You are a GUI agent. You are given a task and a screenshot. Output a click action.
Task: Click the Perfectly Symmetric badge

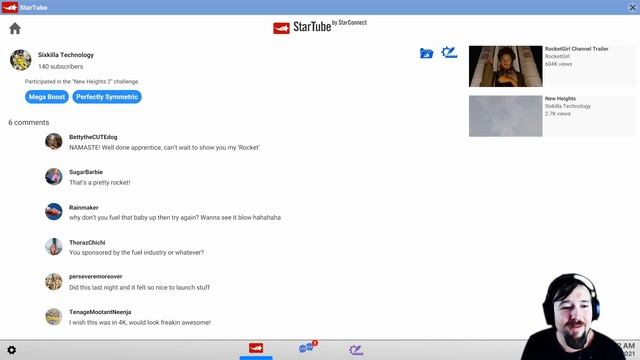pyautogui.click(x=107, y=97)
